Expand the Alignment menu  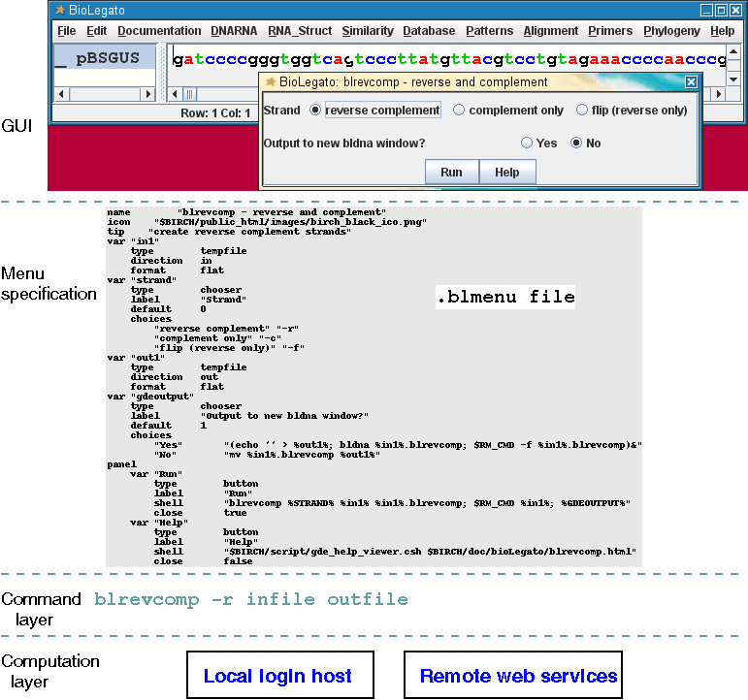550,31
